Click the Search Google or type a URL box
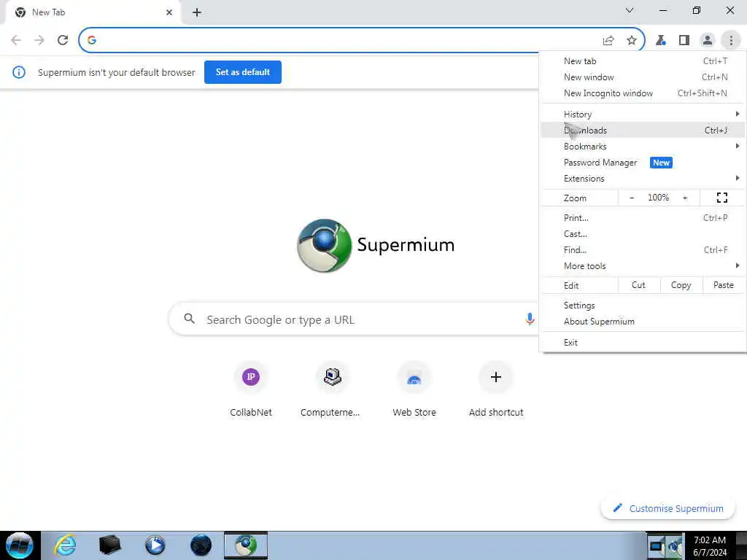Viewport: 747px width, 560px height. click(x=354, y=319)
